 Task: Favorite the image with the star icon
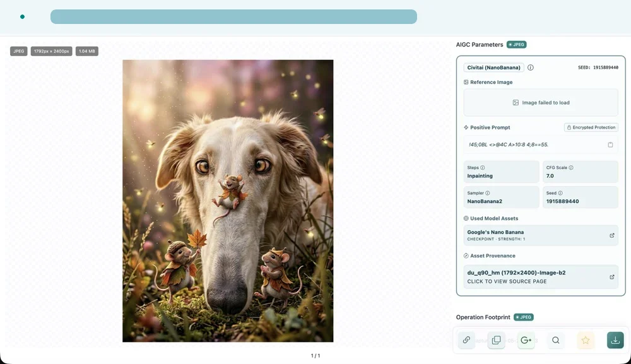[586, 340]
